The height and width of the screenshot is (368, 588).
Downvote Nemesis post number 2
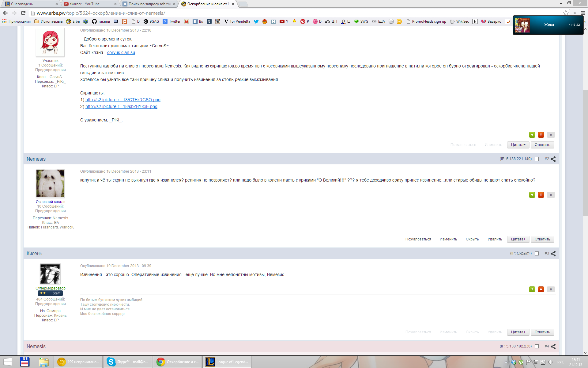541,195
